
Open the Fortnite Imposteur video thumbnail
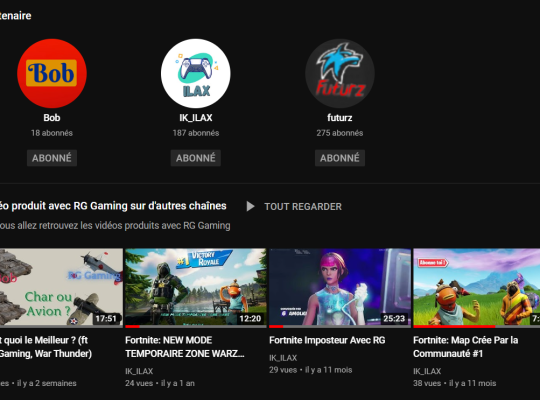tap(340, 288)
